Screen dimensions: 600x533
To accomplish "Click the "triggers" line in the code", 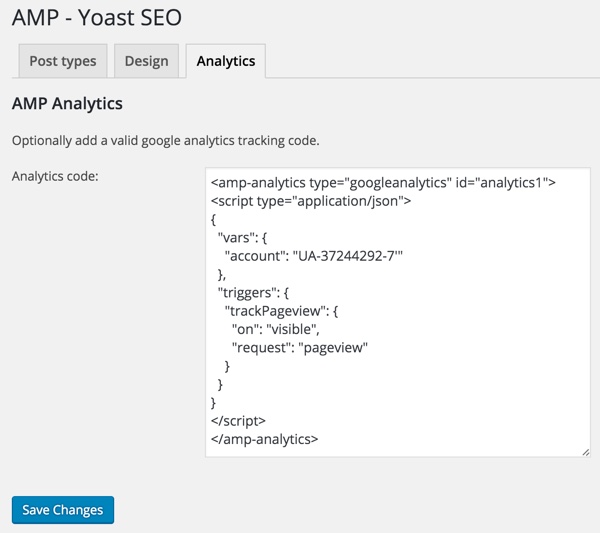I will point(255,292).
